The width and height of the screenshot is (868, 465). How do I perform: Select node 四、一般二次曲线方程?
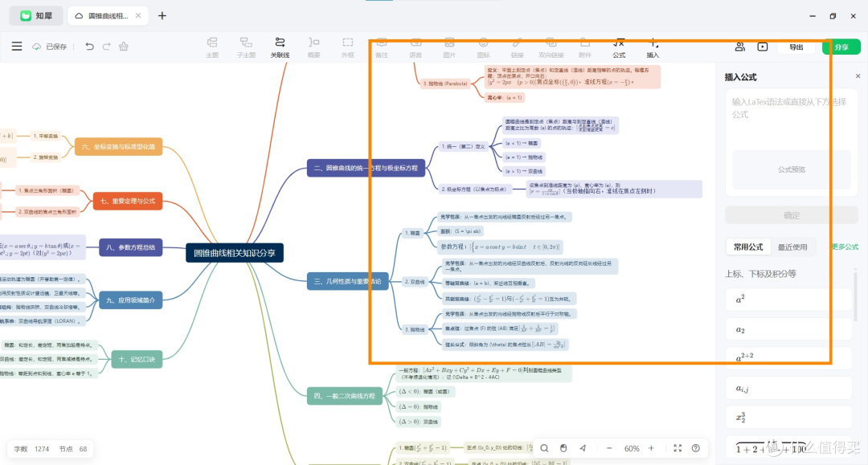click(x=344, y=396)
